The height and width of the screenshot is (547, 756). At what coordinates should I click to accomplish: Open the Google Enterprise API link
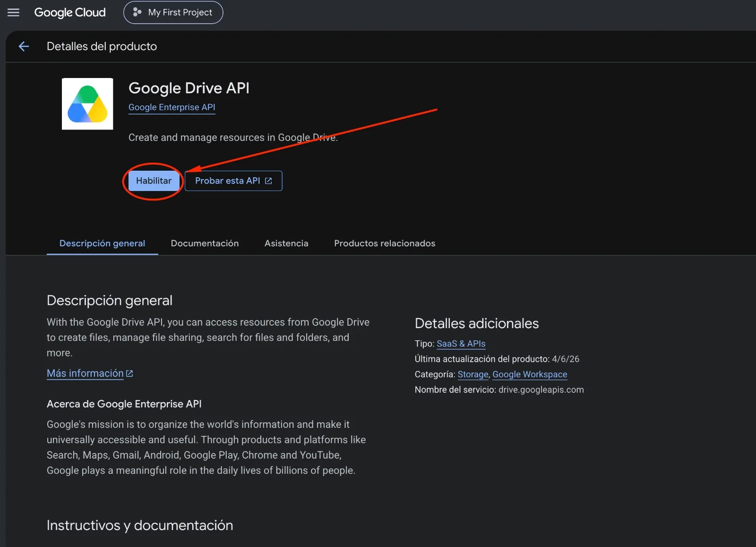(172, 107)
